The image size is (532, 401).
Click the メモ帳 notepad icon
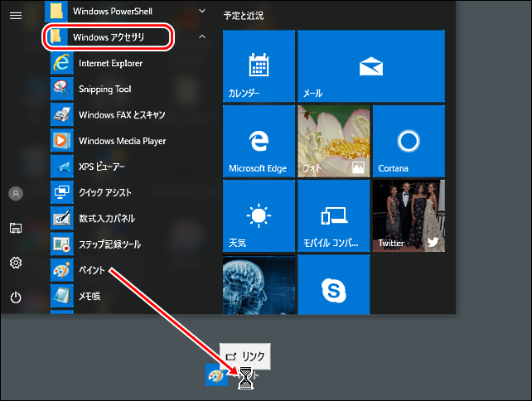coord(62,296)
